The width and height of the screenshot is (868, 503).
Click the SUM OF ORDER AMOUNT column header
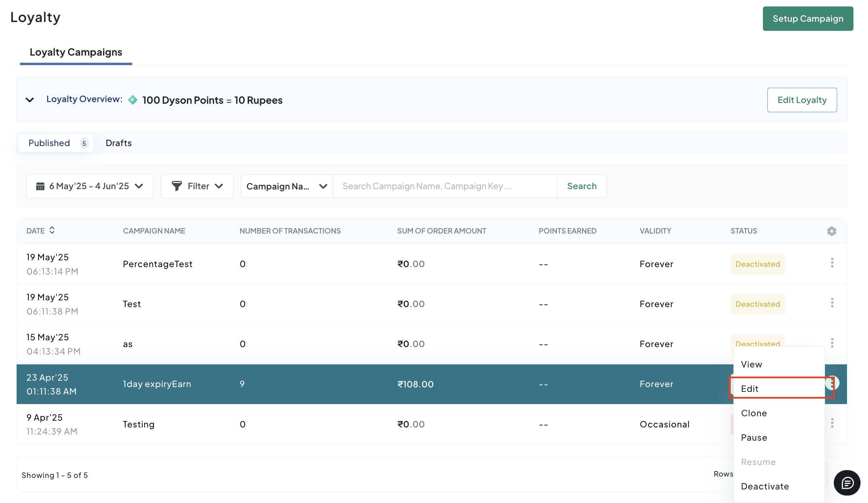tap(442, 231)
